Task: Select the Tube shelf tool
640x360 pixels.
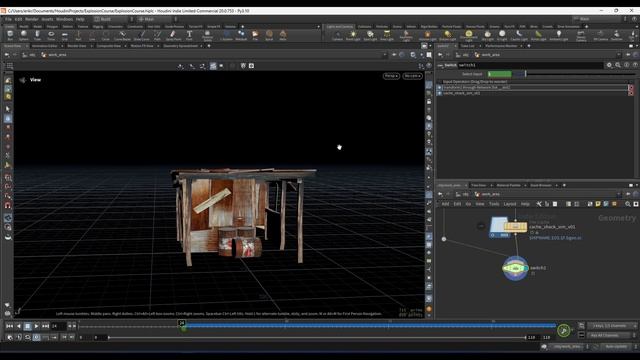Action: click(x=37, y=36)
